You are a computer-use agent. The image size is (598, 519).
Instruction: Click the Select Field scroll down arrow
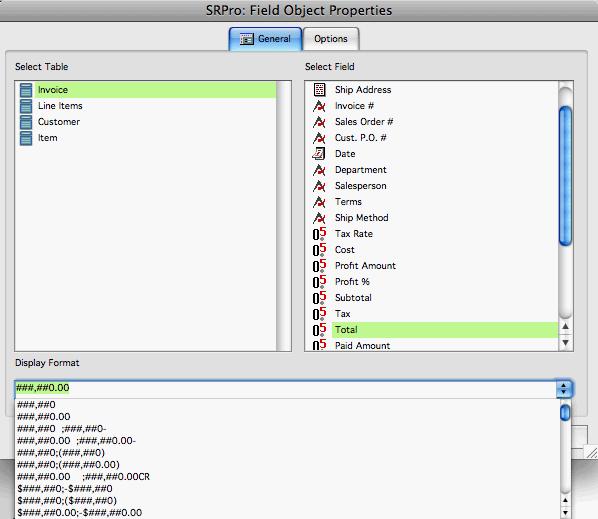[566, 342]
